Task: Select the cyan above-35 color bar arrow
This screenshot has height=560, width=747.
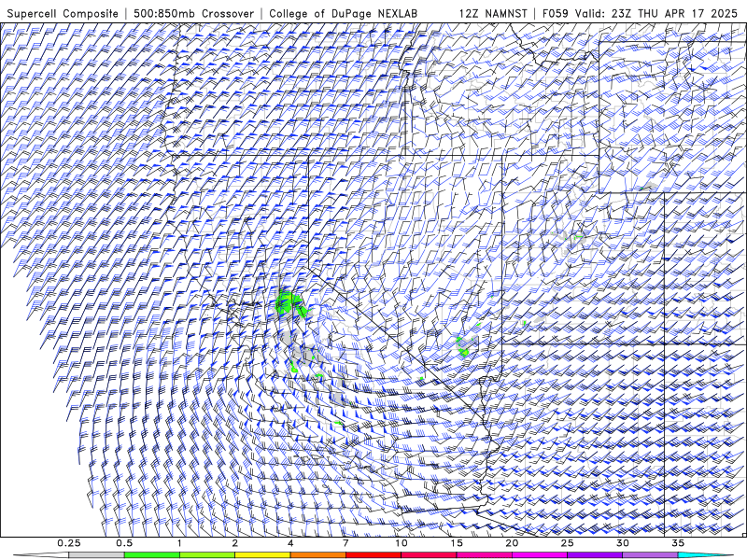Action: [x=706, y=555]
